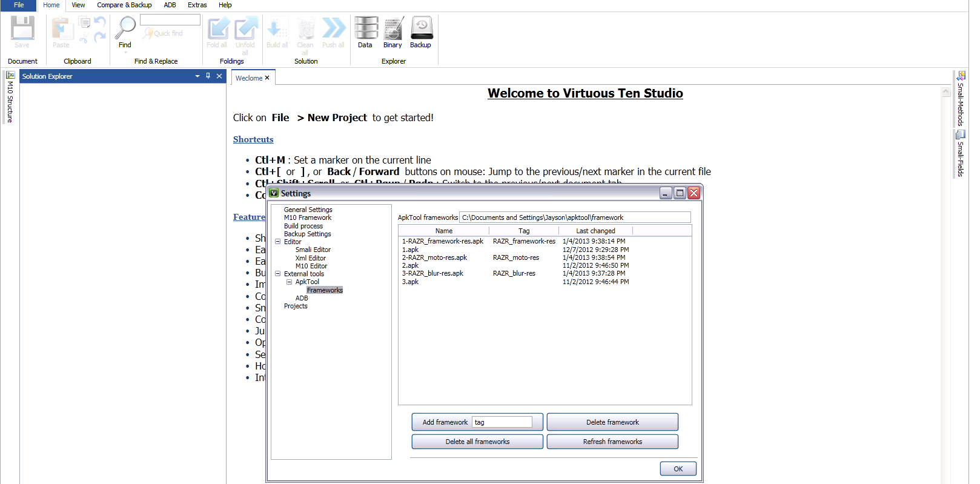Sort frameworks by Last changed column
This screenshot has width=980, height=484.
pos(595,231)
